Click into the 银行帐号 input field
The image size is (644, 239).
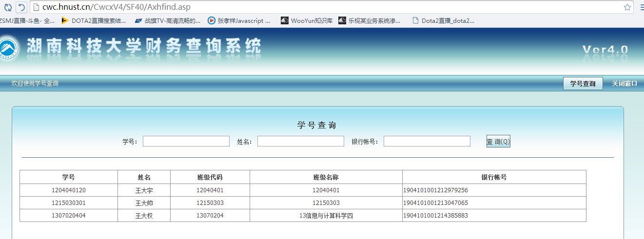[x=427, y=141]
